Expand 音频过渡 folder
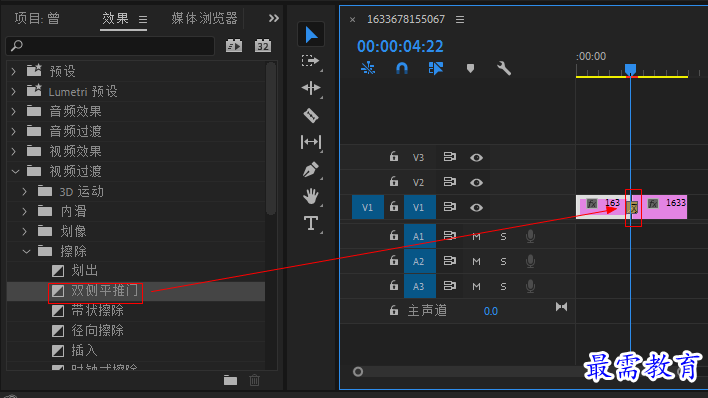Image resolution: width=708 pixels, height=398 pixels. tap(14, 131)
